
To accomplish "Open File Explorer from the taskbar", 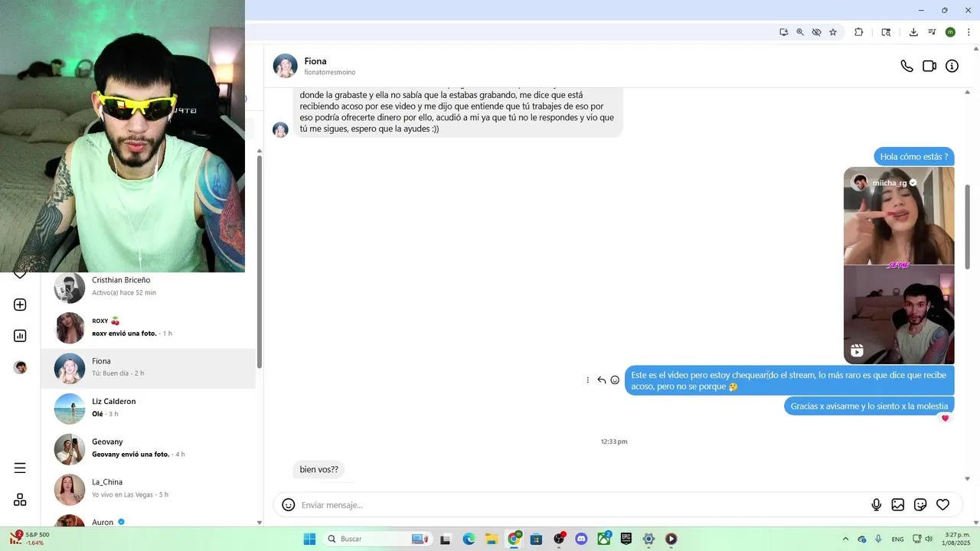I will pos(491,539).
